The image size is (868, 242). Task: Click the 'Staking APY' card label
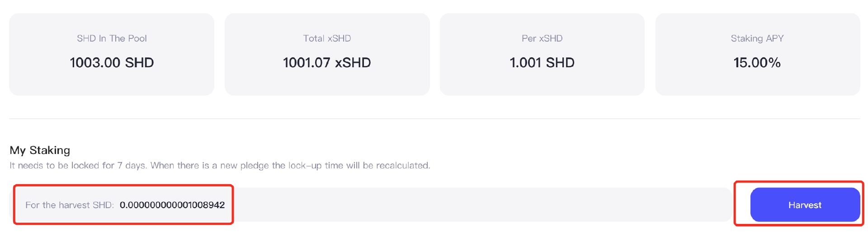coord(757,38)
